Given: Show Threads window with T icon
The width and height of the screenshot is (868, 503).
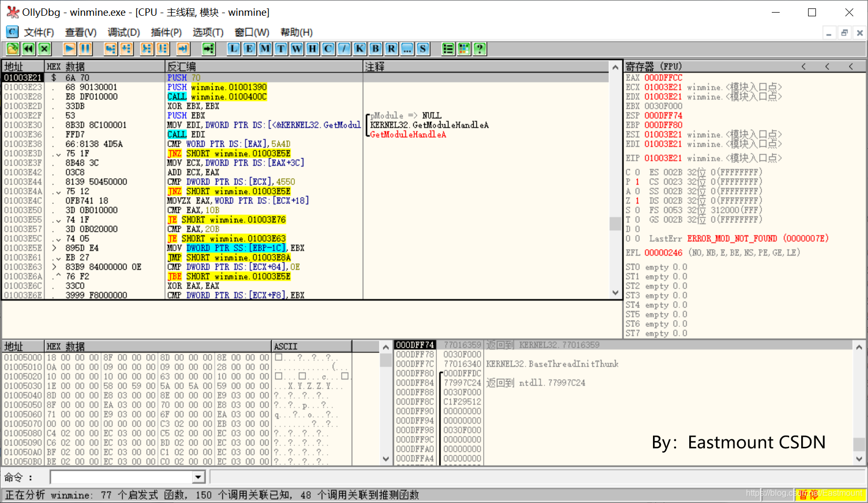Looking at the screenshot, I should (281, 49).
